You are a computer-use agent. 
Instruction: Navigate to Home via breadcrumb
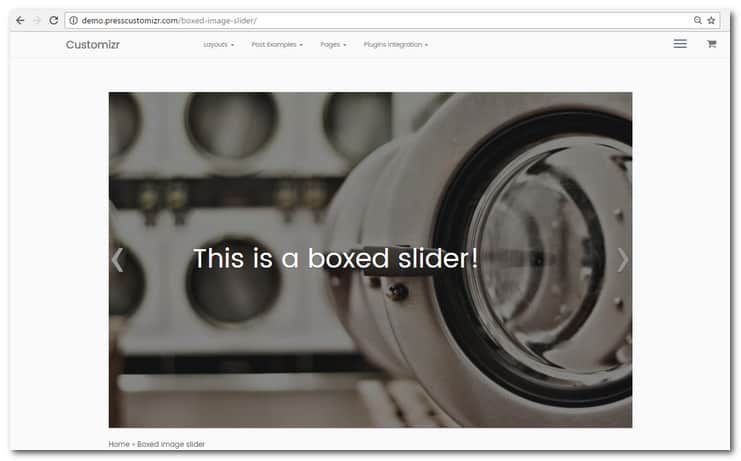pyautogui.click(x=119, y=444)
